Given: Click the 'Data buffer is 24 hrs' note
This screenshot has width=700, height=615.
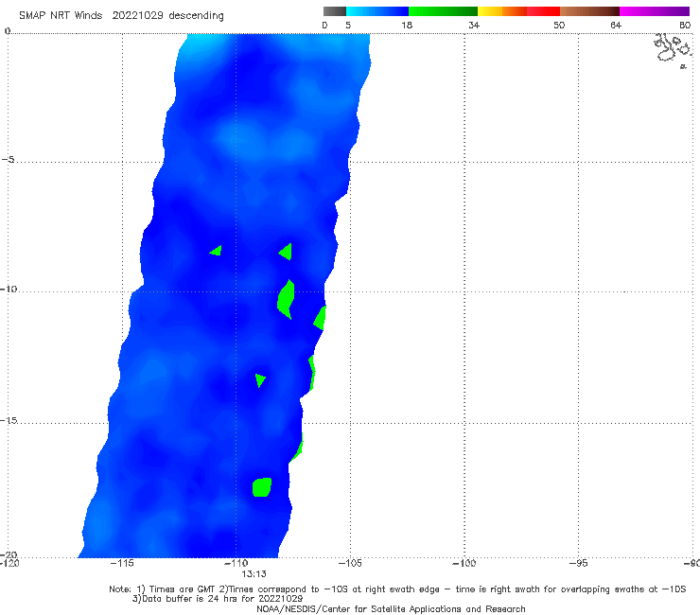Looking at the screenshot, I should tap(218, 599).
